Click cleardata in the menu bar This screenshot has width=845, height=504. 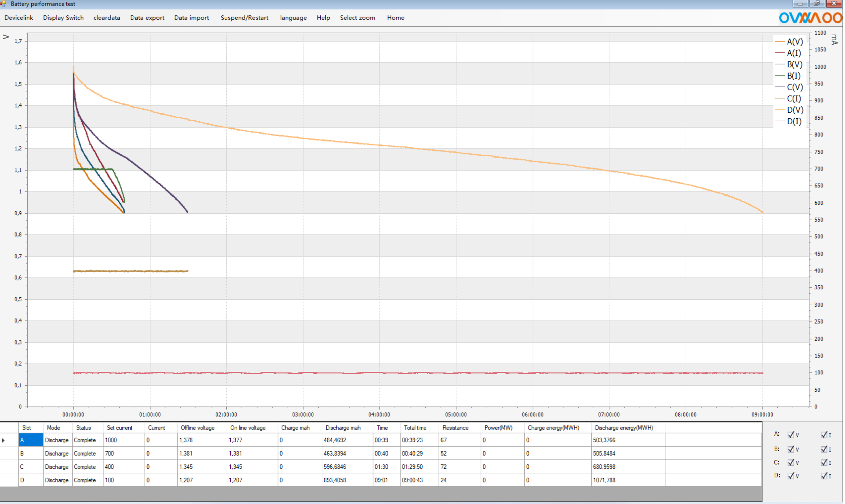pyautogui.click(x=107, y=18)
